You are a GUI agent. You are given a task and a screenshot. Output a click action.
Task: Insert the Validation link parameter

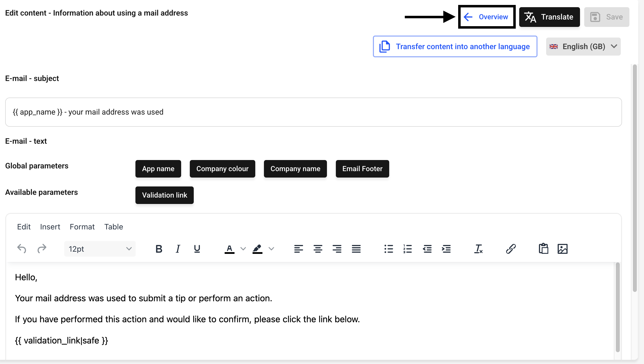(164, 195)
